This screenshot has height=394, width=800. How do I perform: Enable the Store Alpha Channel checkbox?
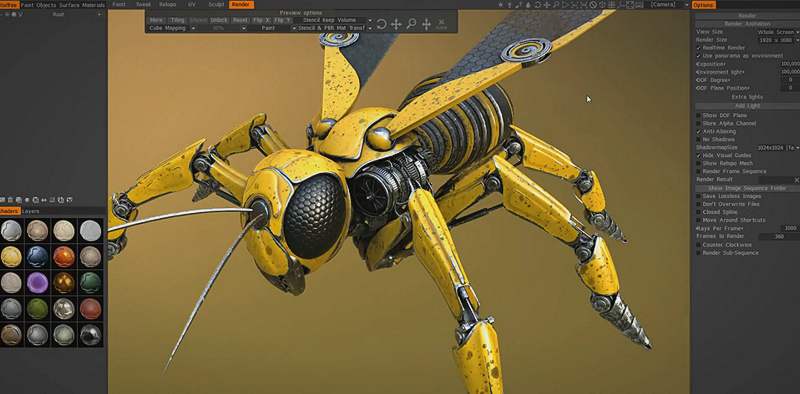coord(698,124)
